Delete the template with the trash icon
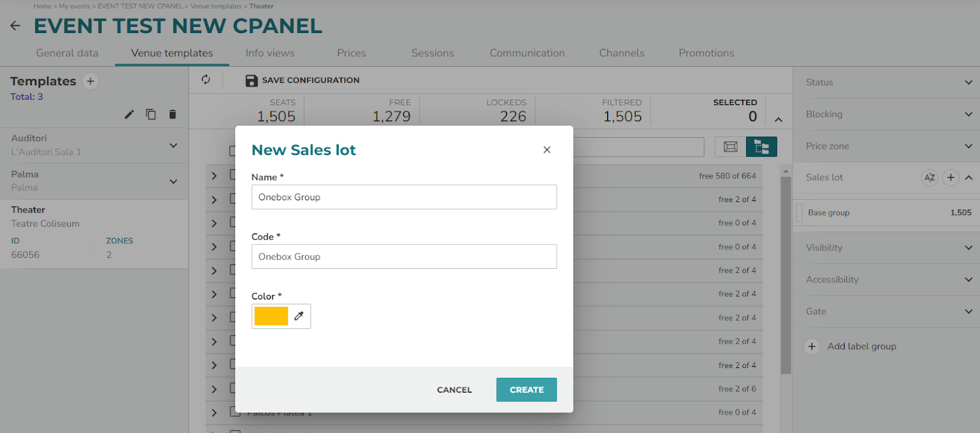980x433 pixels. [x=173, y=114]
